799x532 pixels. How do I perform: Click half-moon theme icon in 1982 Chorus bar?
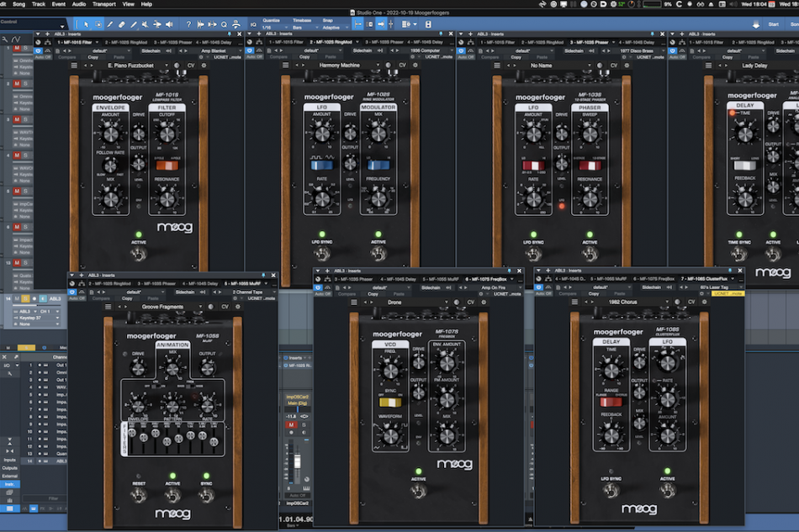[x=677, y=302]
